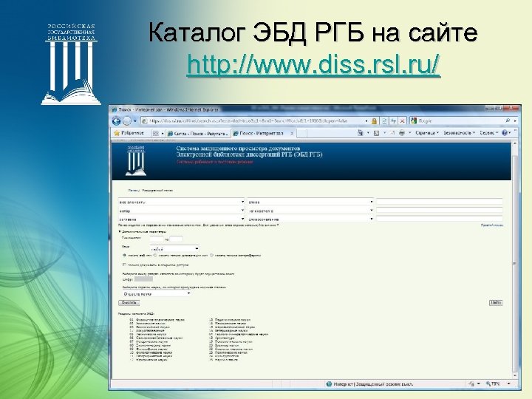This screenshot has width=532, height=399.
Task: Click the magnifier search icon in IE
Action: [508, 120]
